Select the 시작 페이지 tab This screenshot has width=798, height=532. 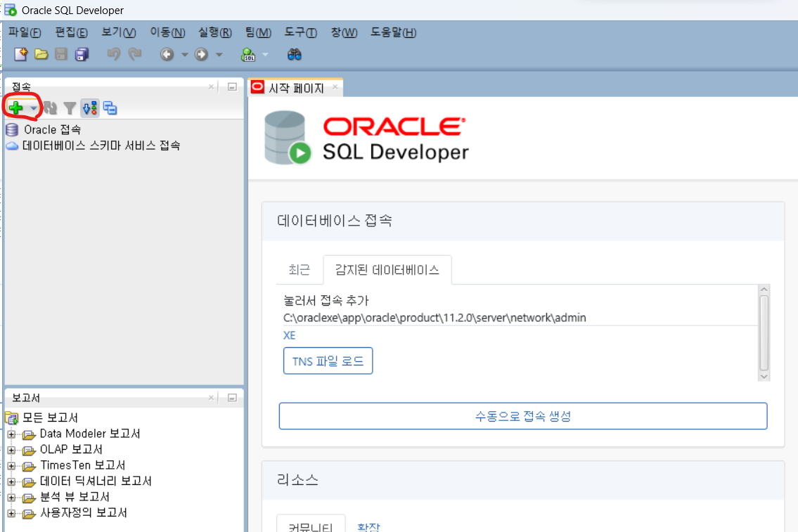[x=296, y=88]
